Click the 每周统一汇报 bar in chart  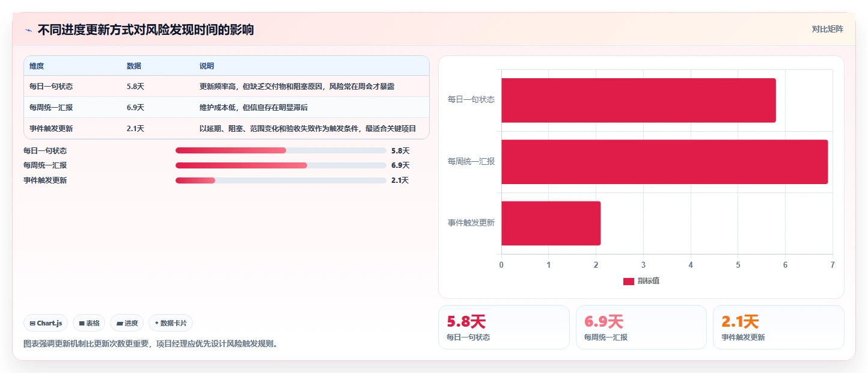664,162
